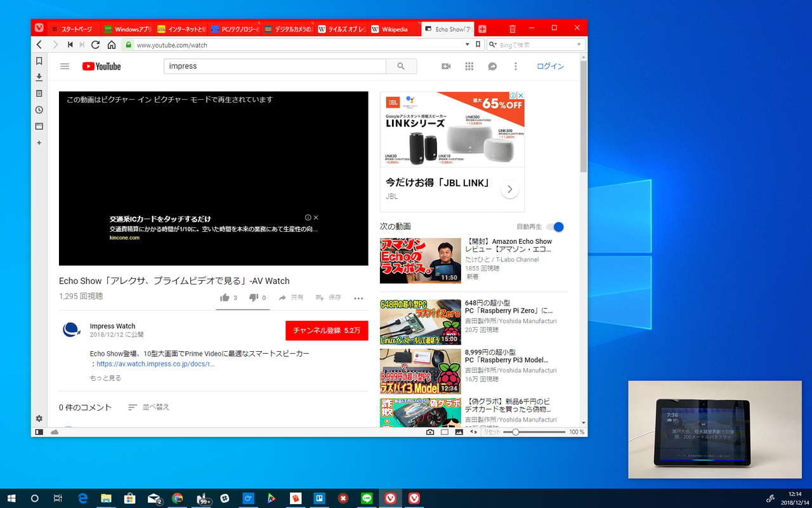The image size is (812, 508).
Task: Click the チャンネル登録 subscribe button
Action: pyautogui.click(x=327, y=331)
